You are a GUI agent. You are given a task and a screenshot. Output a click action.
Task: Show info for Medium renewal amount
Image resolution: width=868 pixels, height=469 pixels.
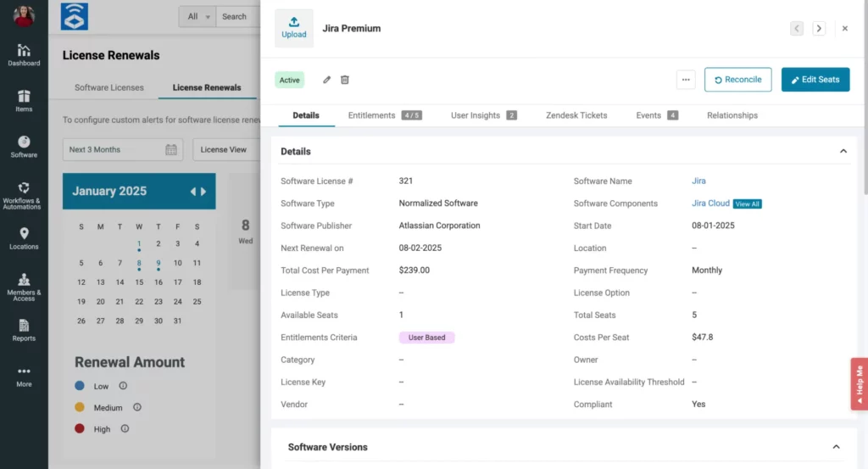(136, 407)
